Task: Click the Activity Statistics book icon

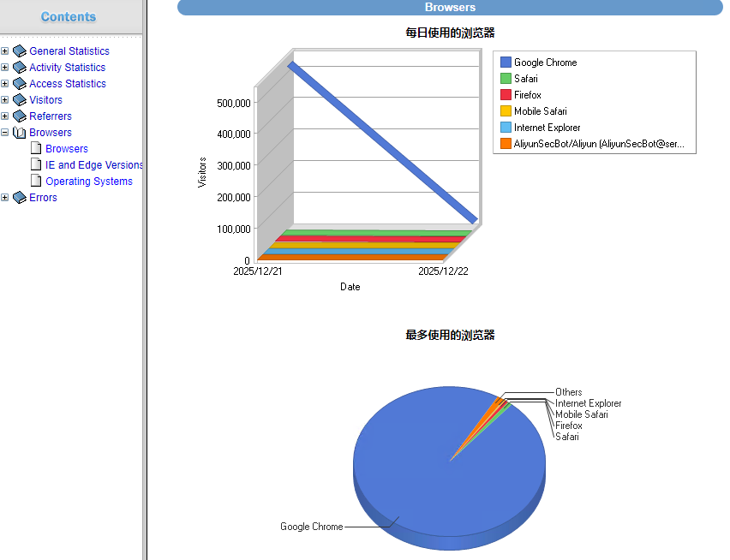Action: coord(20,68)
